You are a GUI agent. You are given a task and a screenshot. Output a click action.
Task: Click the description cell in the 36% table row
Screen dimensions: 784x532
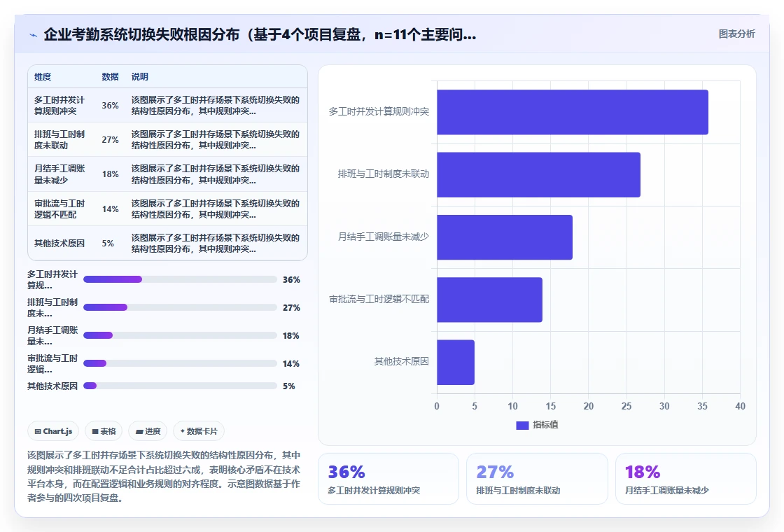216,105
